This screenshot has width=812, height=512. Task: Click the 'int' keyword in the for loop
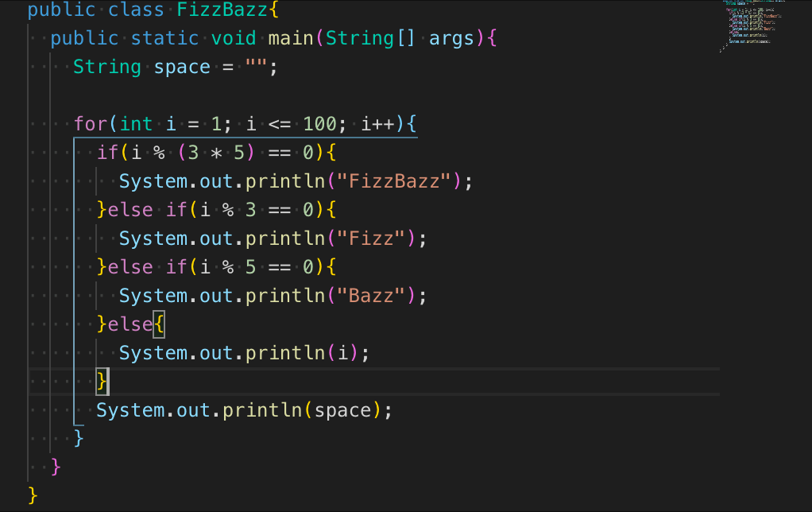click(136, 124)
